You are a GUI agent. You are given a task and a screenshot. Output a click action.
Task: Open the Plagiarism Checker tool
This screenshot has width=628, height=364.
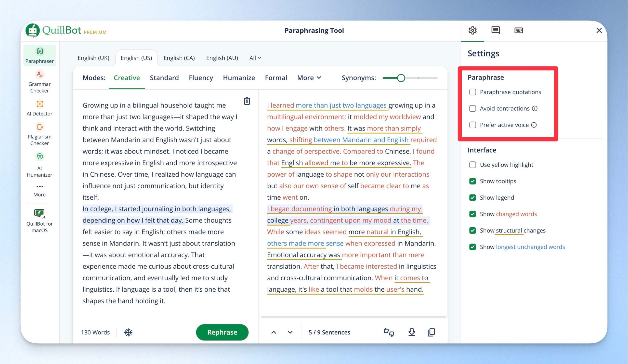pyautogui.click(x=39, y=135)
